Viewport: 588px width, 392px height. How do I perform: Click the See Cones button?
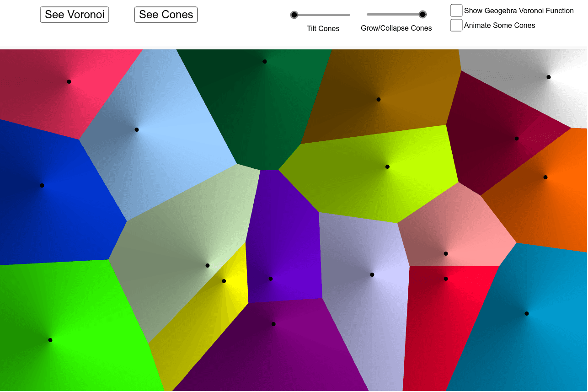click(x=166, y=15)
